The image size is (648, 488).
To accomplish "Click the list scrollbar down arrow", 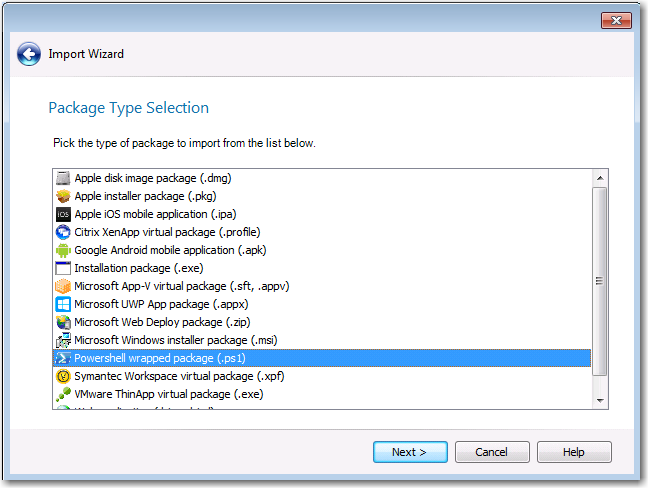I will pos(600,400).
